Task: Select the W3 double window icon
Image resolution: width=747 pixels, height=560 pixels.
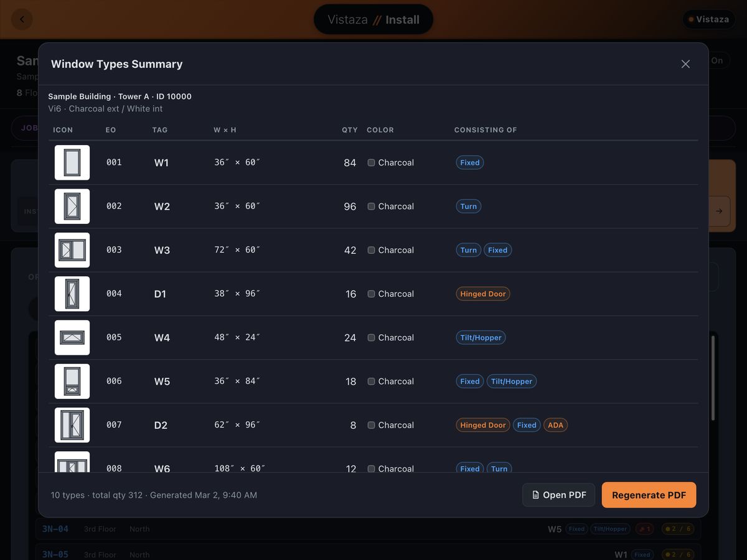Action: pos(72,250)
